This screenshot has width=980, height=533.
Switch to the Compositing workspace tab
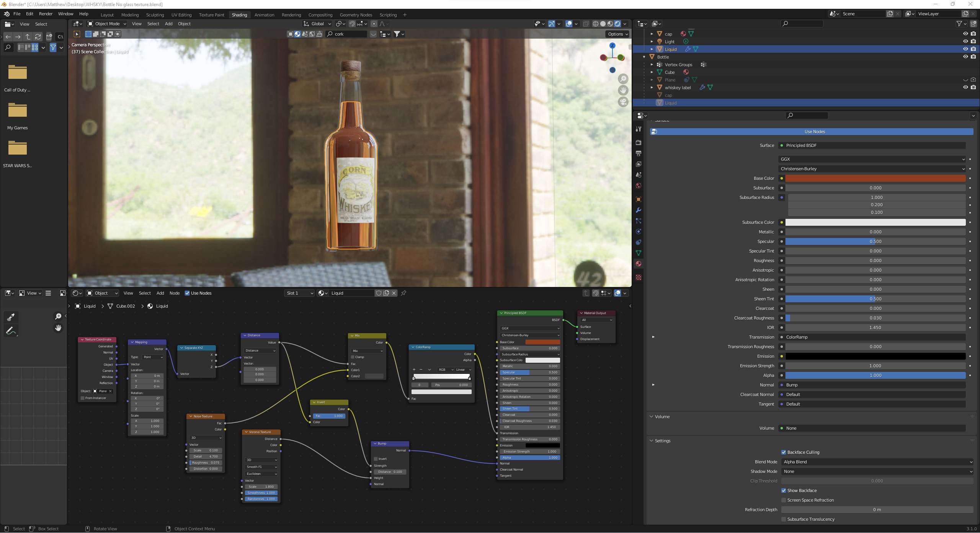pos(320,15)
